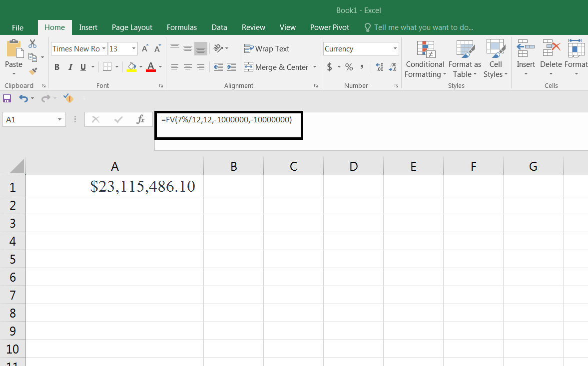This screenshot has width=588, height=366.
Task: Save the workbook with the floppy icon
Action: 7,98
